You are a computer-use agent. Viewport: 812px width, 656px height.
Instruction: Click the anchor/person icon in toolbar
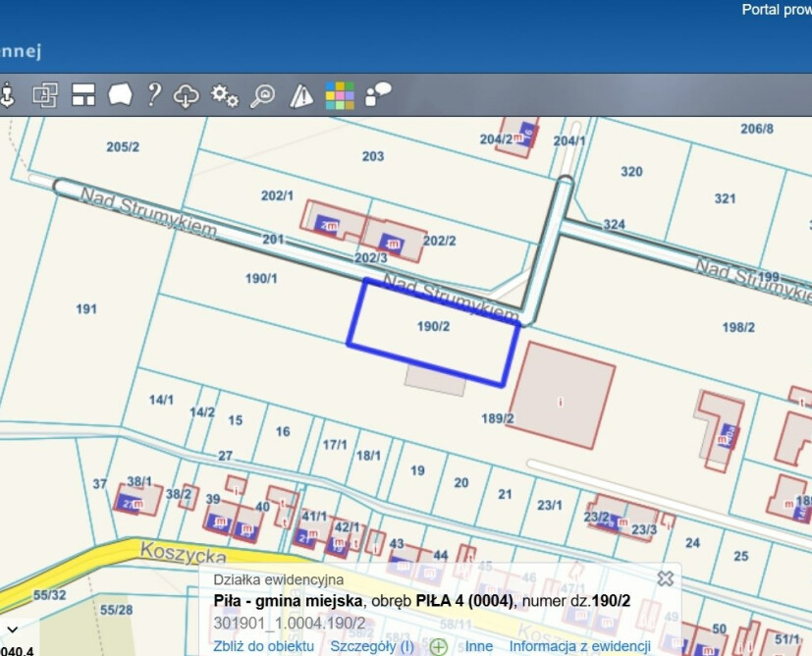[x=9, y=95]
